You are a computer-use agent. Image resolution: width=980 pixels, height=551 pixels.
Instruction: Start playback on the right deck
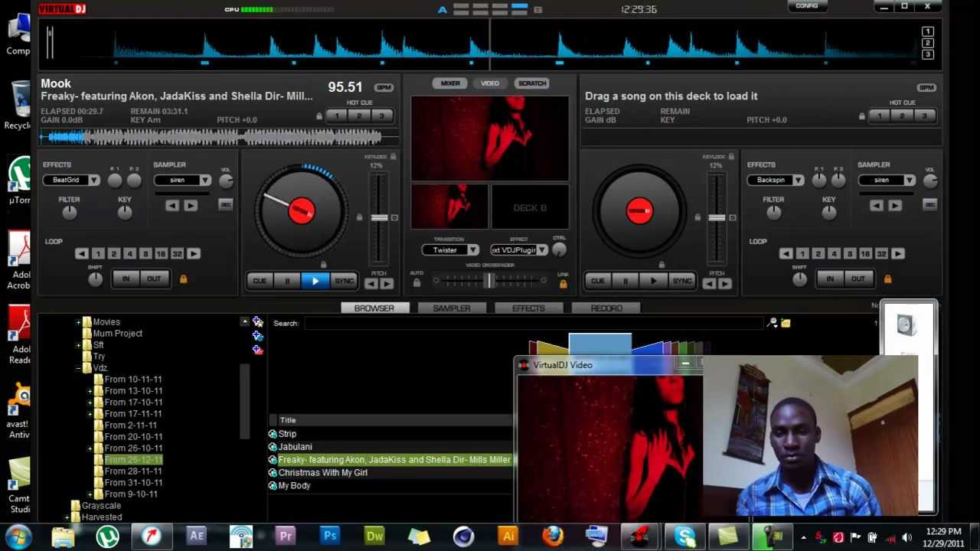[x=653, y=281]
